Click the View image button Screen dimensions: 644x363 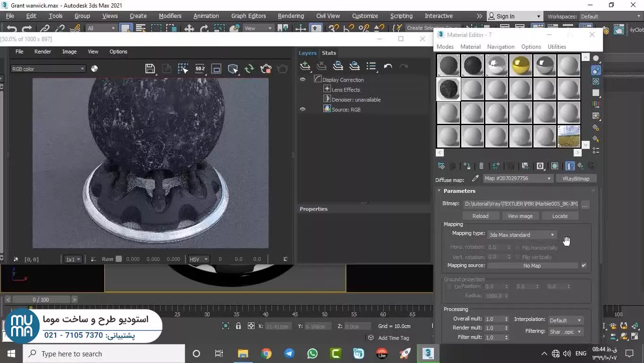pos(520,216)
